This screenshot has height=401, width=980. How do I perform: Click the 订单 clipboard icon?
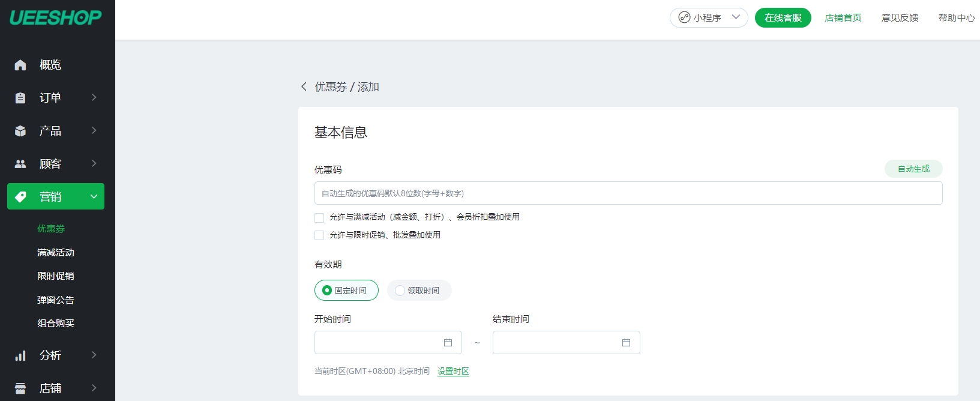coord(20,98)
